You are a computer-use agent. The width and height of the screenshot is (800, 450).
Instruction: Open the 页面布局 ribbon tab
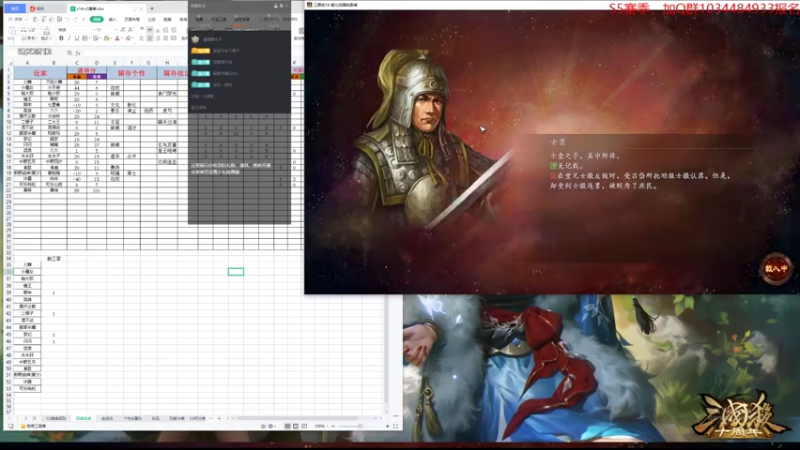coord(132,19)
